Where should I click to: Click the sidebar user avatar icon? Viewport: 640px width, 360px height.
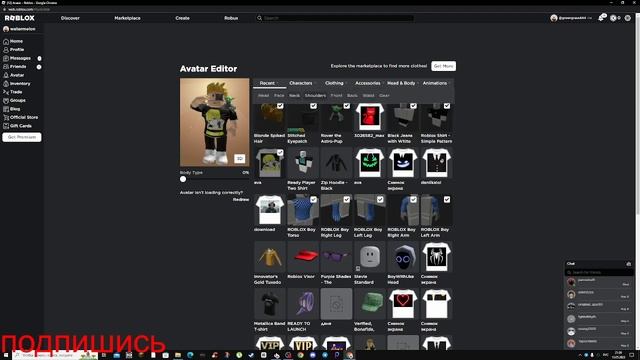[6, 29]
